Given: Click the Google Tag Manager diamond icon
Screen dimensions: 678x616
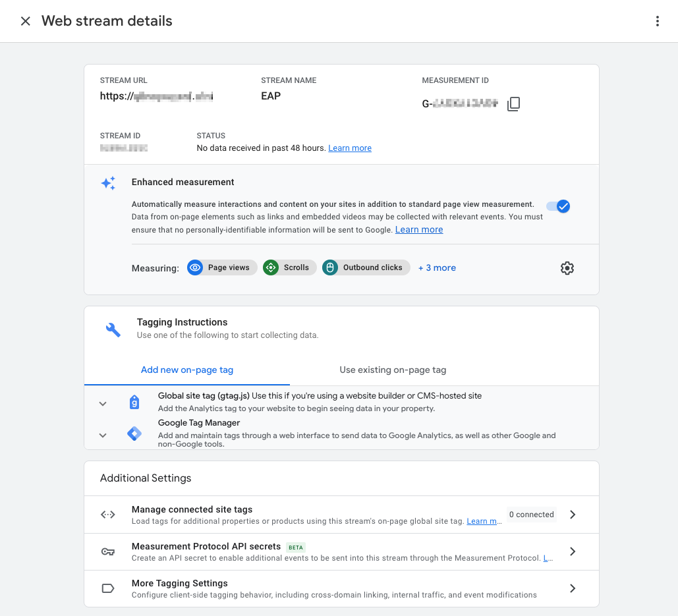Looking at the screenshot, I should pyautogui.click(x=134, y=434).
